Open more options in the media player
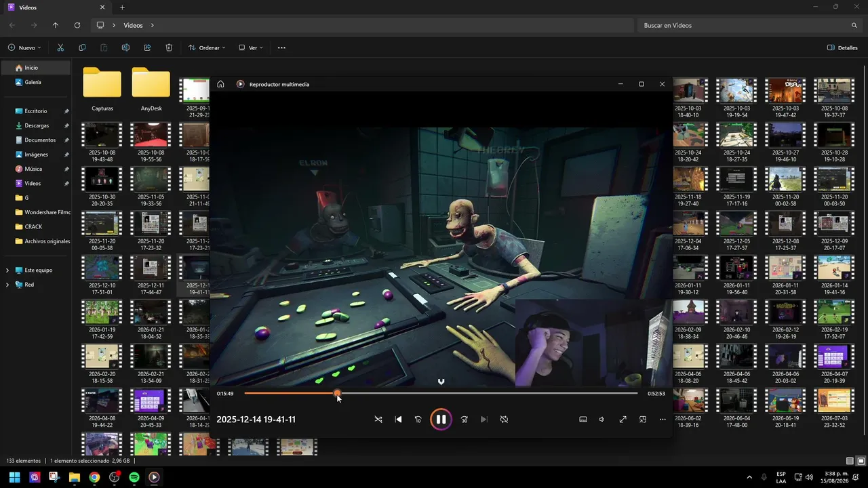Screen dimensions: 868x488 663,420
